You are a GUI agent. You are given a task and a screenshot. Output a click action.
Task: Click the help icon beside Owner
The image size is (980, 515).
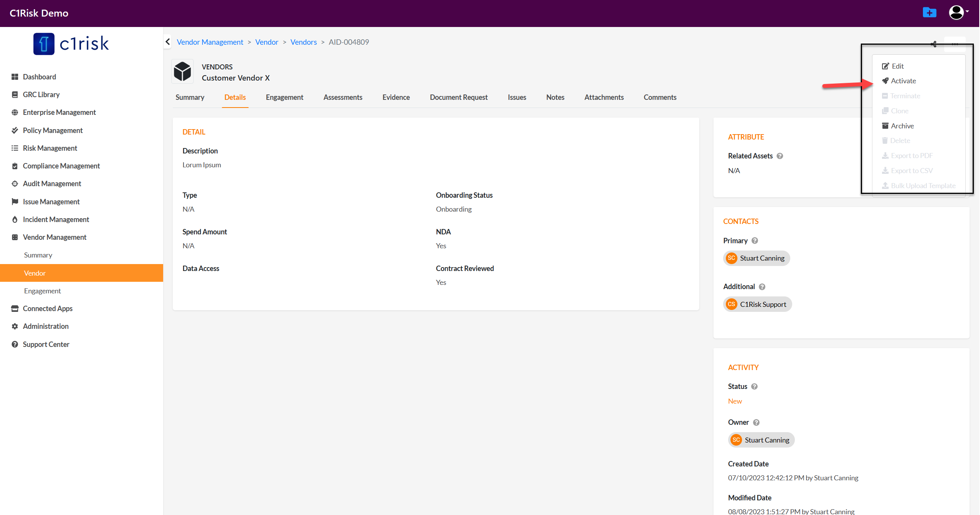756,422
